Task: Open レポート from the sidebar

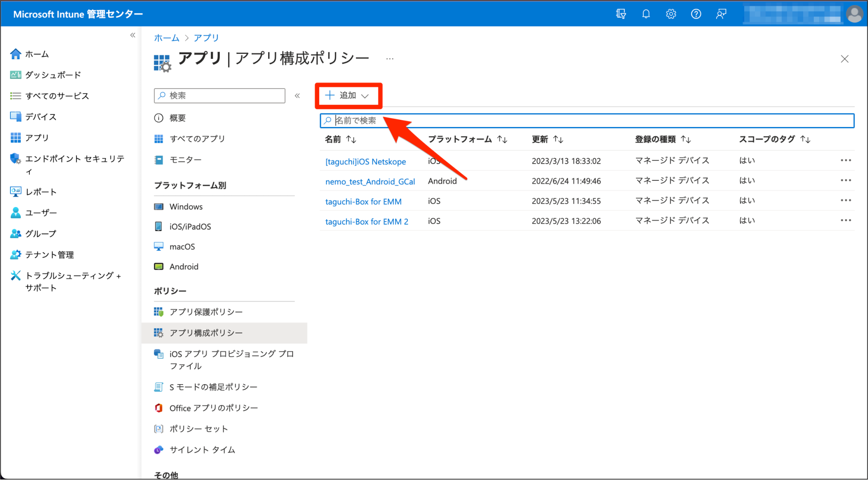Action: click(x=40, y=191)
